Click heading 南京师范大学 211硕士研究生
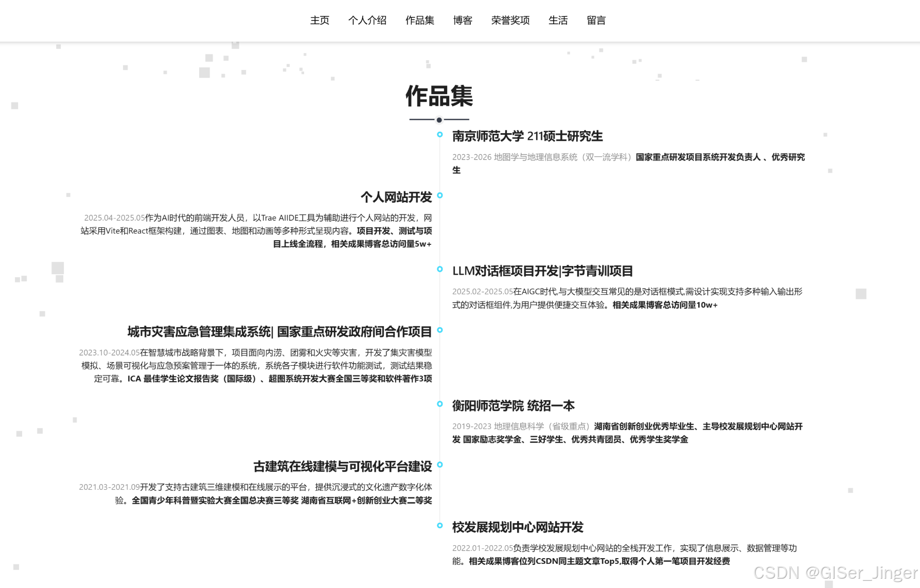The image size is (920, 588). pyautogui.click(x=527, y=136)
